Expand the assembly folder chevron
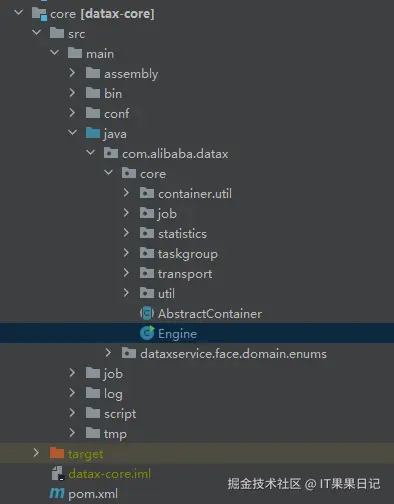 72,73
